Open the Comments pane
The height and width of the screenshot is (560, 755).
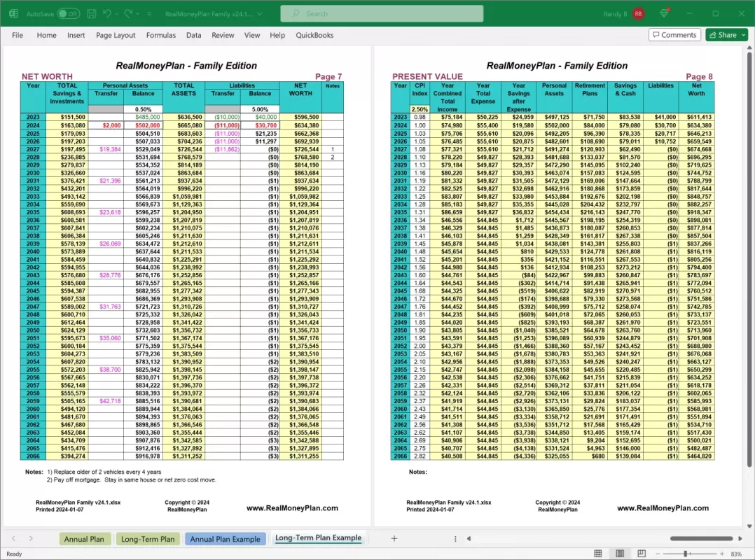(674, 34)
